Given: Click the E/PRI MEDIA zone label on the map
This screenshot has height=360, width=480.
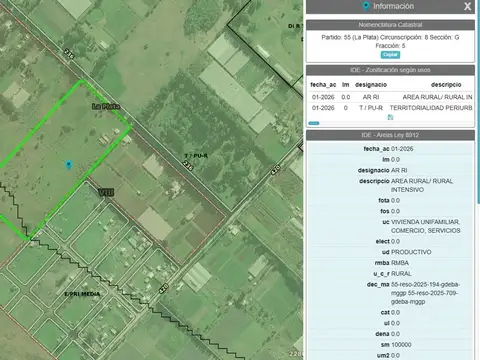Looking at the screenshot, I should (82, 294).
